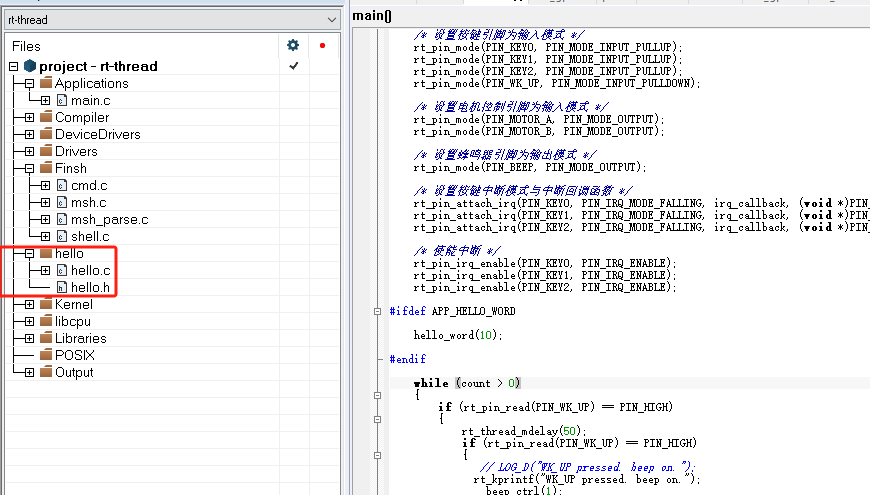The image size is (870, 495).
Task: Expand the libcpu folder
Action: click(29, 322)
